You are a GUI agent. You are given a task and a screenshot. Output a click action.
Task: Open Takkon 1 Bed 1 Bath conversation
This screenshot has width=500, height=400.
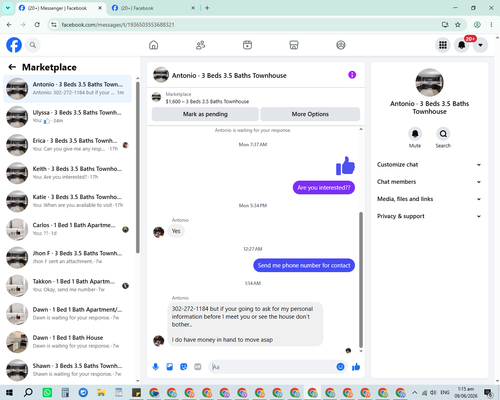pos(67,286)
